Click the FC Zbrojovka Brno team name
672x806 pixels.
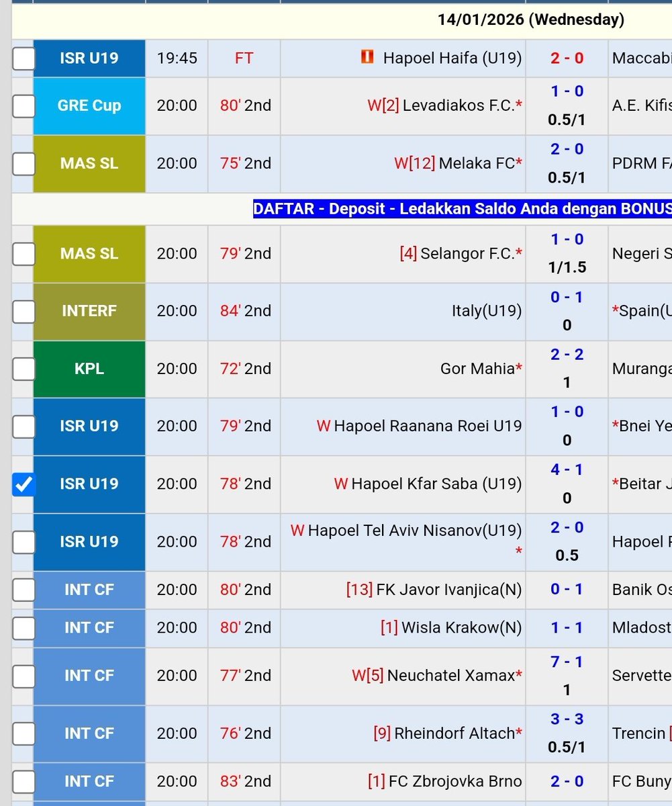pos(456,781)
